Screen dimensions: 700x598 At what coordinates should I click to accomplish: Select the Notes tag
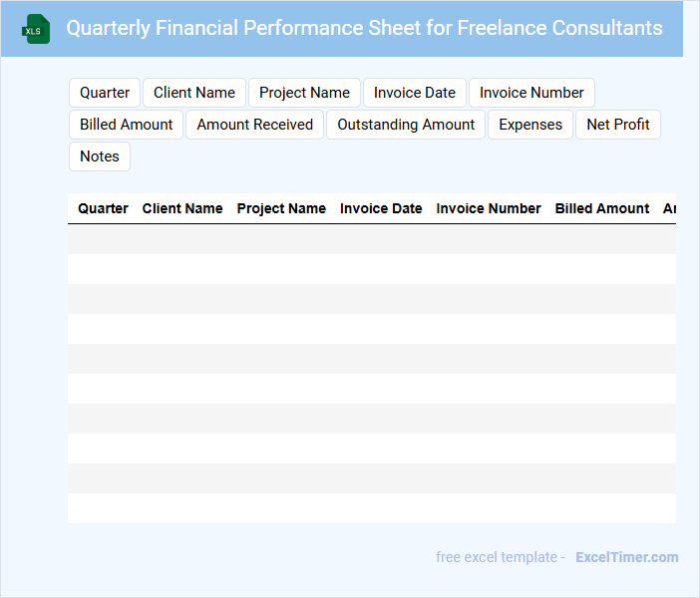(100, 156)
